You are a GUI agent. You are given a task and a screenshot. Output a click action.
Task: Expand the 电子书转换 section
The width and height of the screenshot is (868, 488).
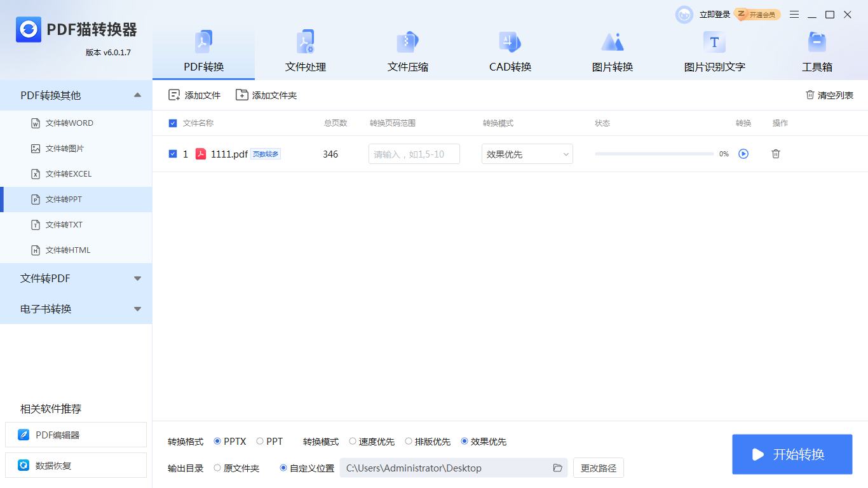click(x=76, y=309)
